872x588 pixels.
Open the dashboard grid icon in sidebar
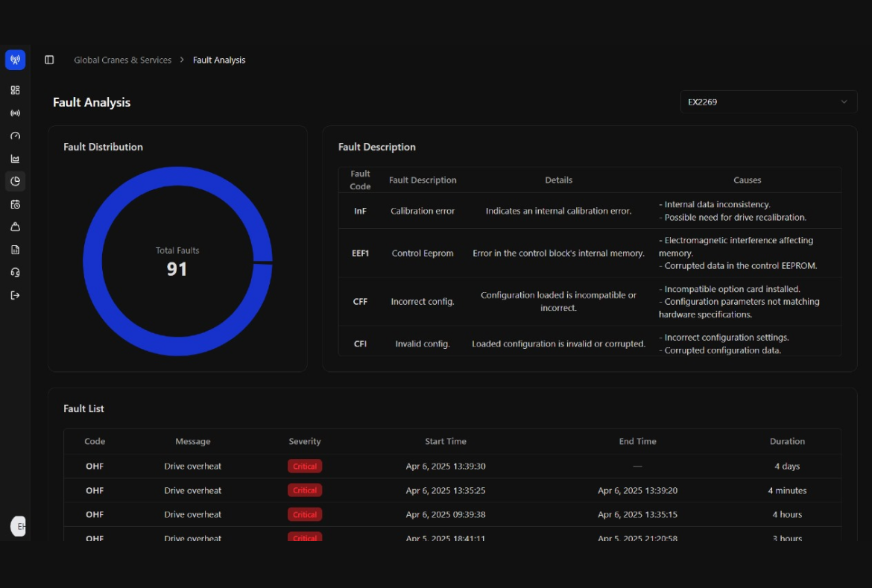(x=15, y=90)
